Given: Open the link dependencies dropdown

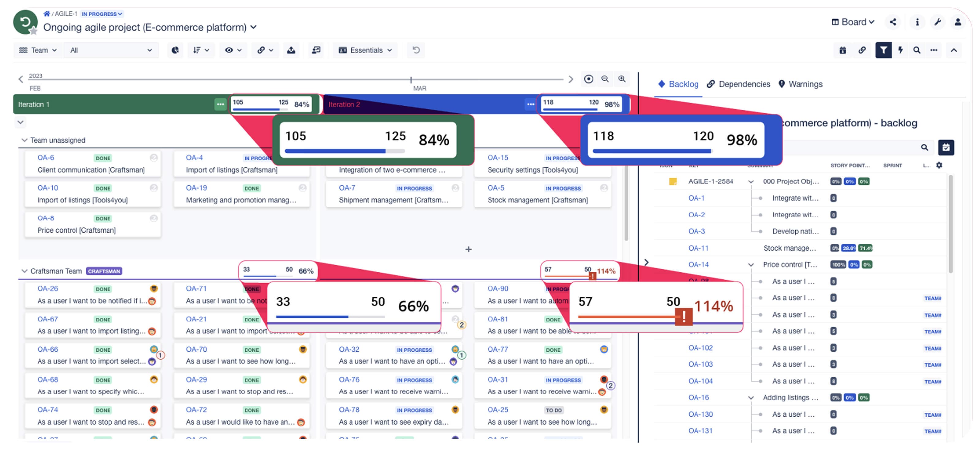Looking at the screenshot, I should click(265, 50).
